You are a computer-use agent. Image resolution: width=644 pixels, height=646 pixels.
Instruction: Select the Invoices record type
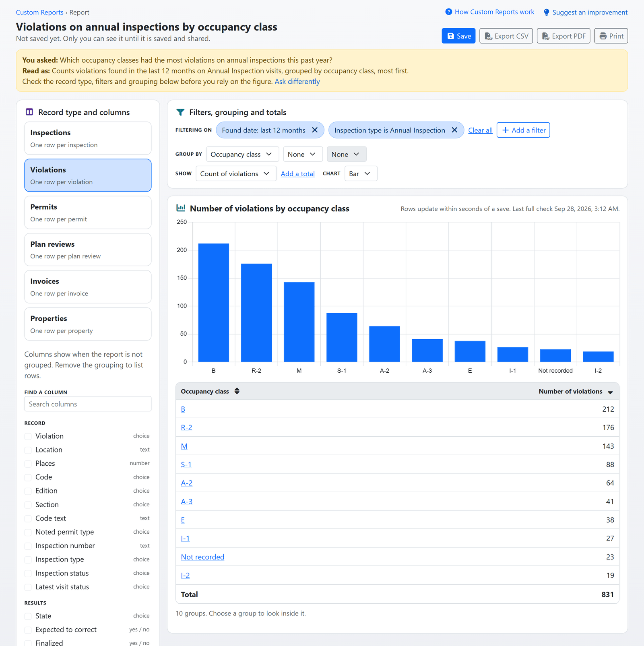coord(88,287)
